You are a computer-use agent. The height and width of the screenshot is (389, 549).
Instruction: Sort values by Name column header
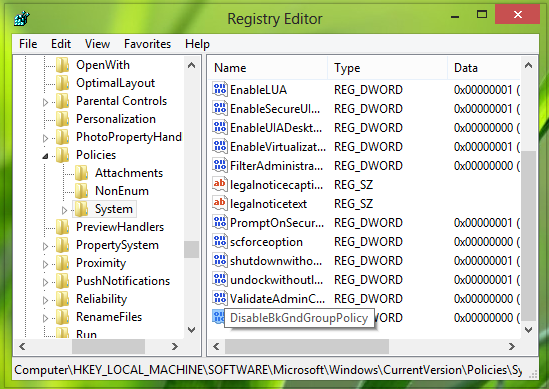point(268,68)
